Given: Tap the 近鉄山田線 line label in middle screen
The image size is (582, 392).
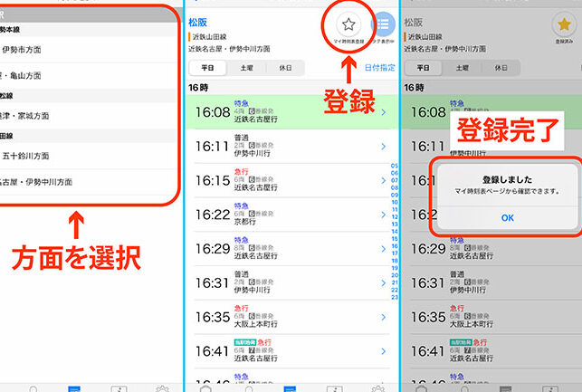Looking at the screenshot, I should (209, 37).
